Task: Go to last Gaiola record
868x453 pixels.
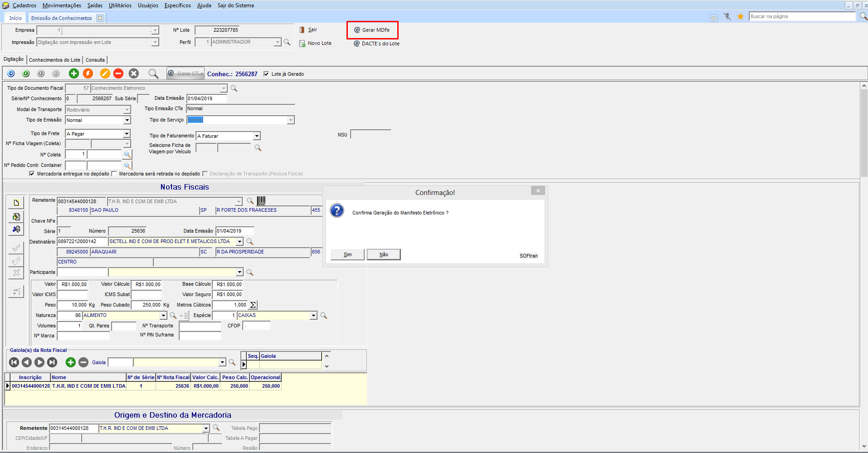Action: 52,362
